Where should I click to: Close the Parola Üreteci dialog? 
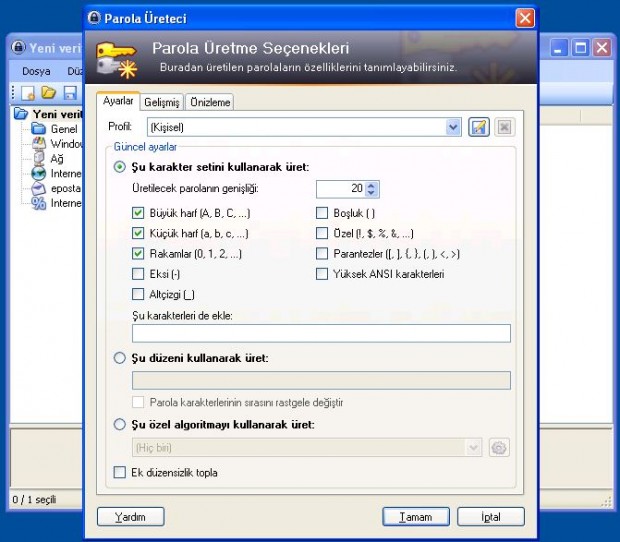point(525,18)
